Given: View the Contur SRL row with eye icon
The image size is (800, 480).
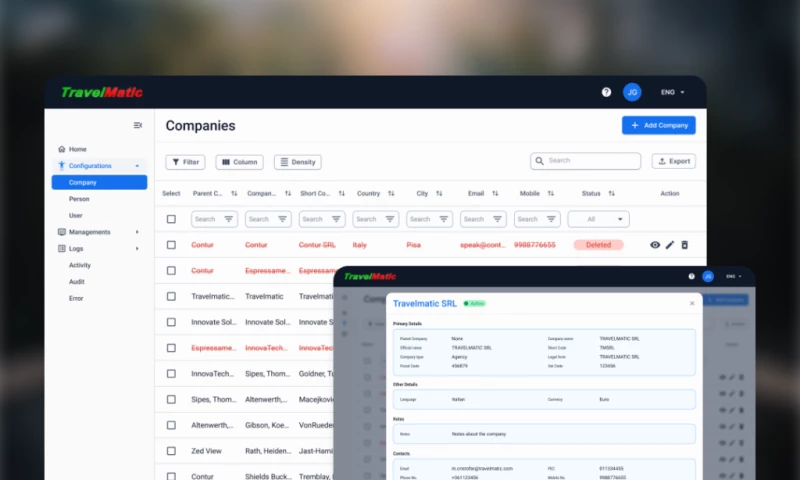Looking at the screenshot, I should [655, 245].
